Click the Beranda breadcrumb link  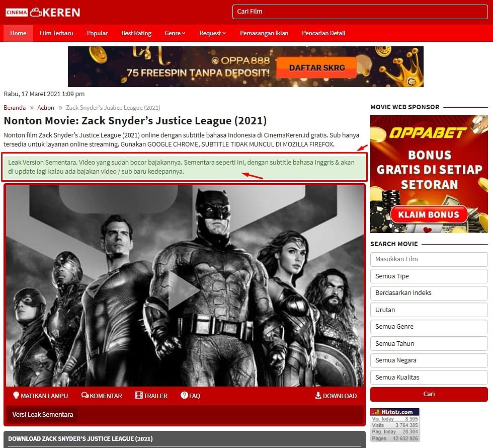15,108
